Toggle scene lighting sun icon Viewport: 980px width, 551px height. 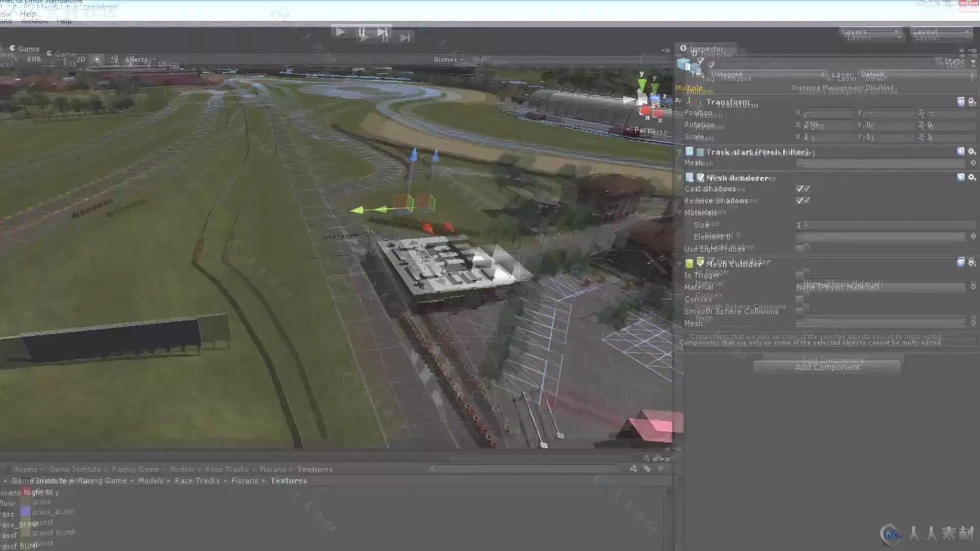point(97,59)
